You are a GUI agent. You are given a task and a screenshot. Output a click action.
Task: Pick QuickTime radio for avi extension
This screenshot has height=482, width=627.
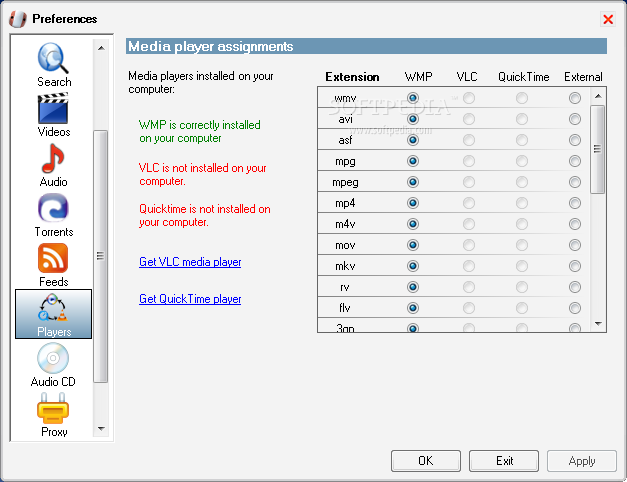coord(521,119)
